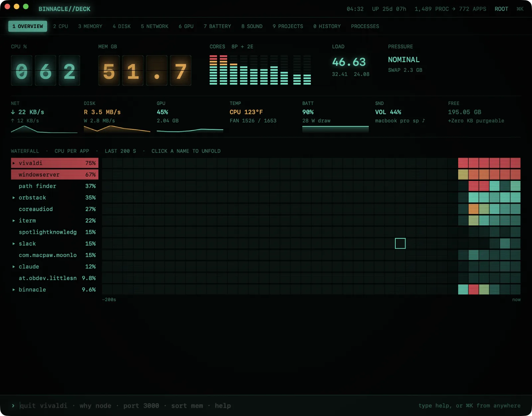The height and width of the screenshot is (416, 532).
Task: Select the com.macpaw.moonlo process name
Action: (48, 255)
